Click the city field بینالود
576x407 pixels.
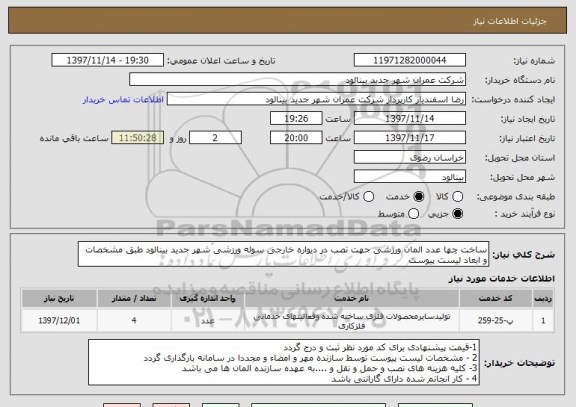coord(410,177)
